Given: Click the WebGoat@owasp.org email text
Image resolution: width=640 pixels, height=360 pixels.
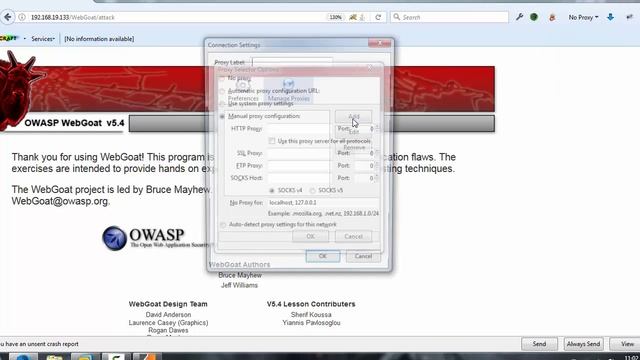Looking at the screenshot, I should [60, 201].
